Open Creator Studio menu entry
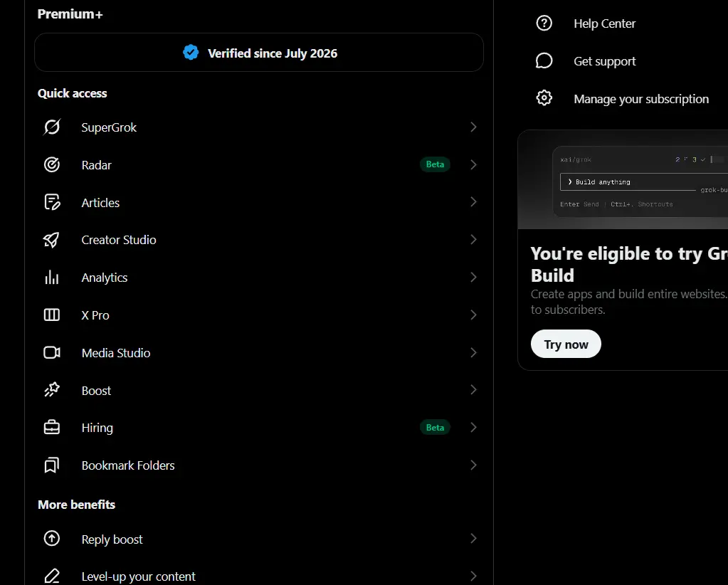The height and width of the screenshot is (585, 728). coord(259,240)
